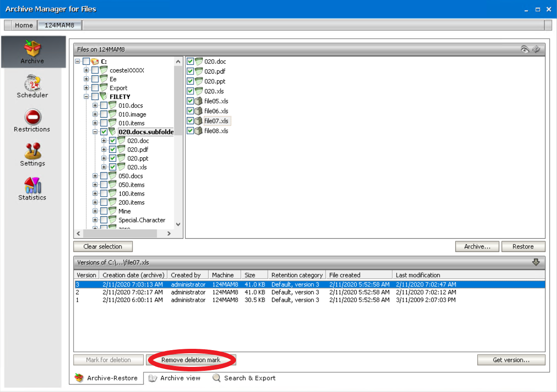This screenshot has width=557, height=392.
Task: Expand the Export folder node
Action: tap(86, 88)
